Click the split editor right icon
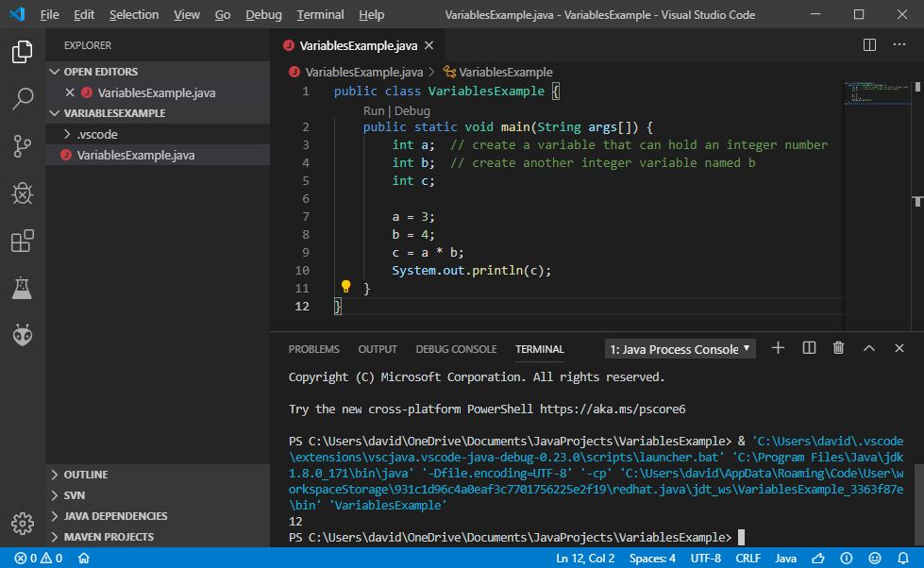924x568 pixels. coord(869,45)
